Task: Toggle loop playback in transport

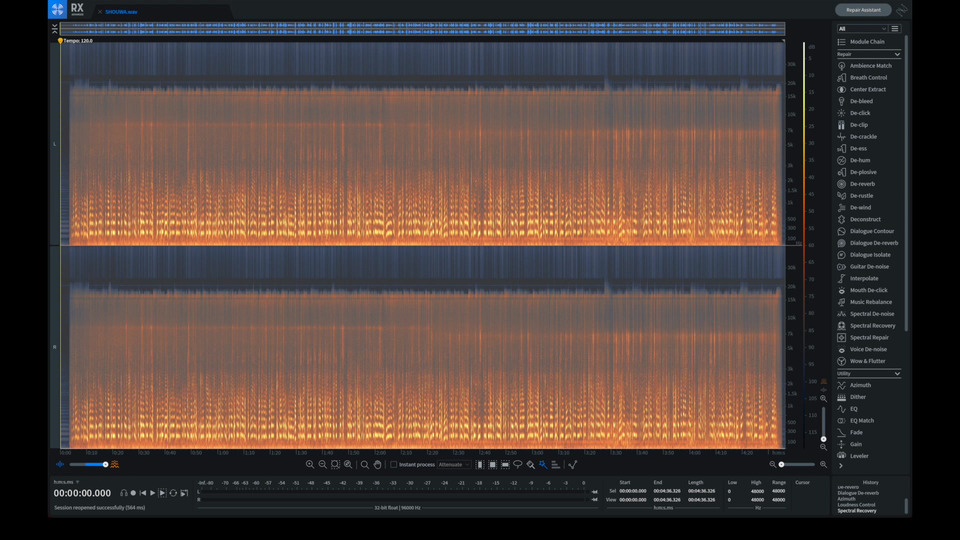Action: pyautogui.click(x=173, y=493)
